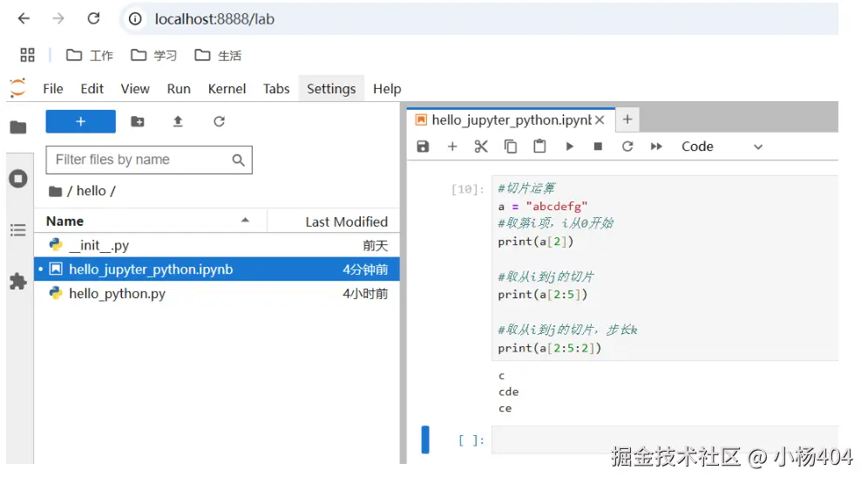Open the View menu
868x484 pixels.
click(x=135, y=89)
